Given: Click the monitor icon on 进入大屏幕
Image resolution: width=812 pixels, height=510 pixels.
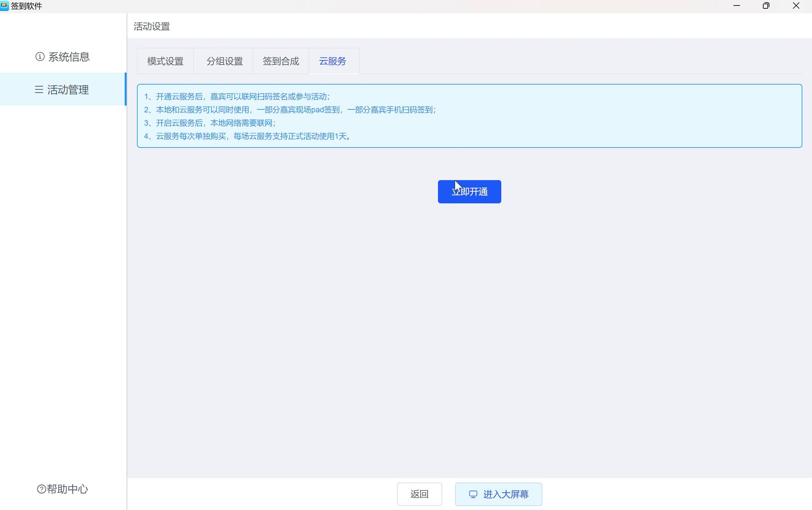Looking at the screenshot, I should click(473, 495).
